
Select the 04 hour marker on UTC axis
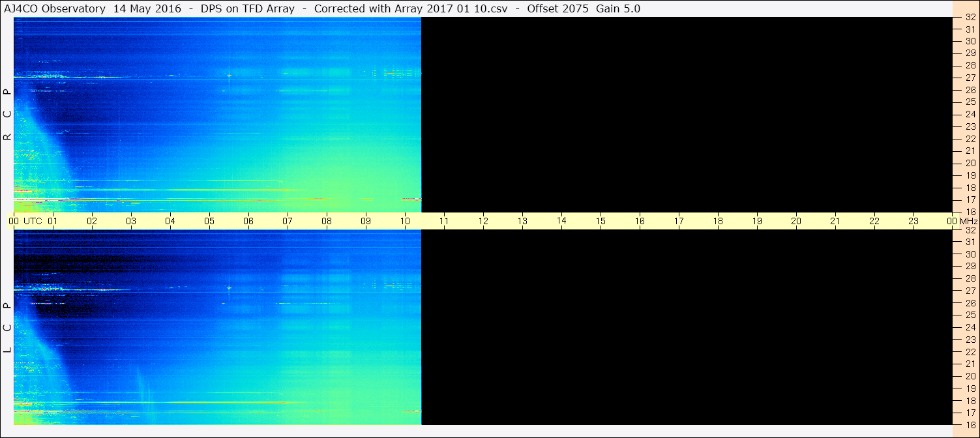170,221
